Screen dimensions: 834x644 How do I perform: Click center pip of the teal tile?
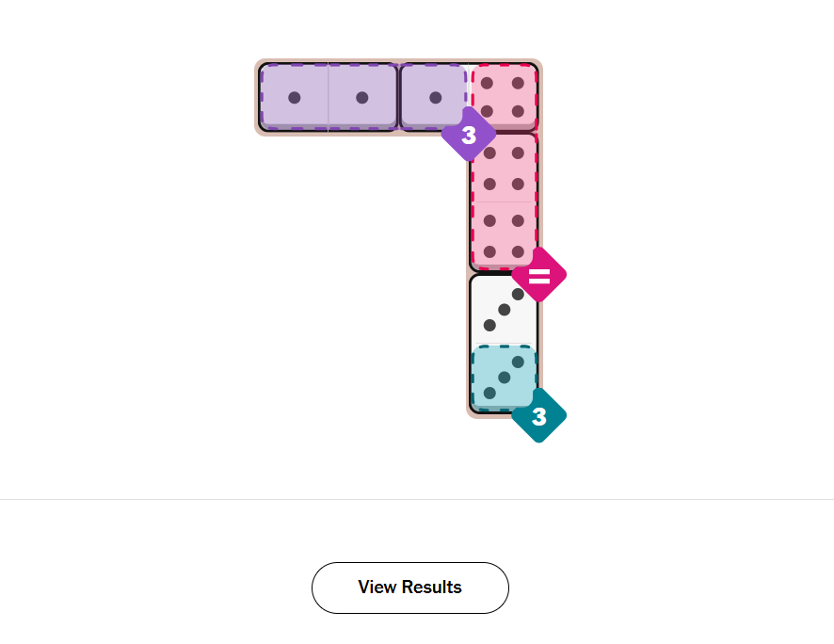[504, 378]
